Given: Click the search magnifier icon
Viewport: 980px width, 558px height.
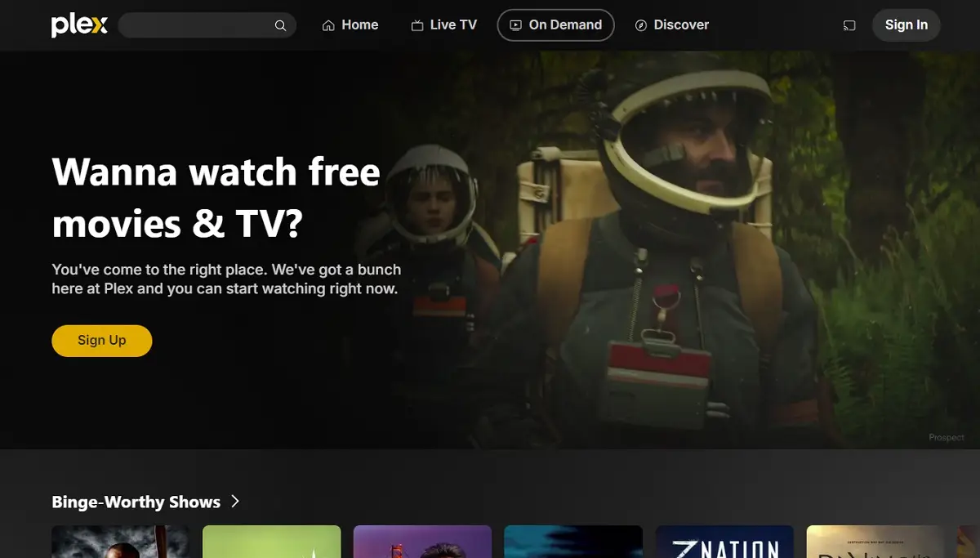Looking at the screenshot, I should pyautogui.click(x=280, y=25).
